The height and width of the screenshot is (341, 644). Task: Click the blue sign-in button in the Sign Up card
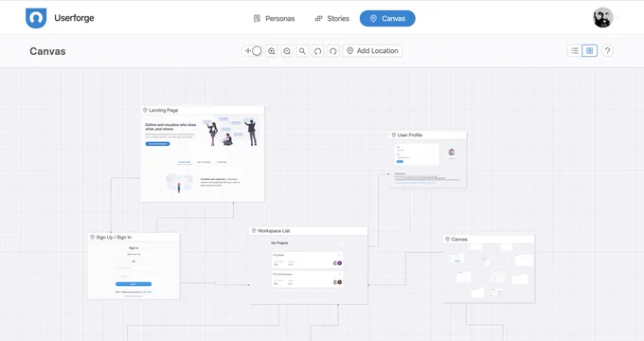134,284
